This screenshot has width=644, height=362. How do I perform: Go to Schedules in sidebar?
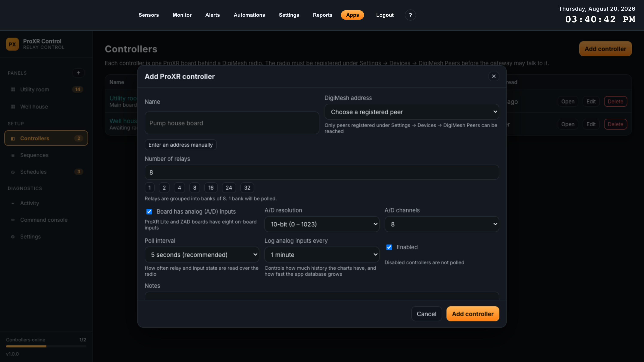46,172
